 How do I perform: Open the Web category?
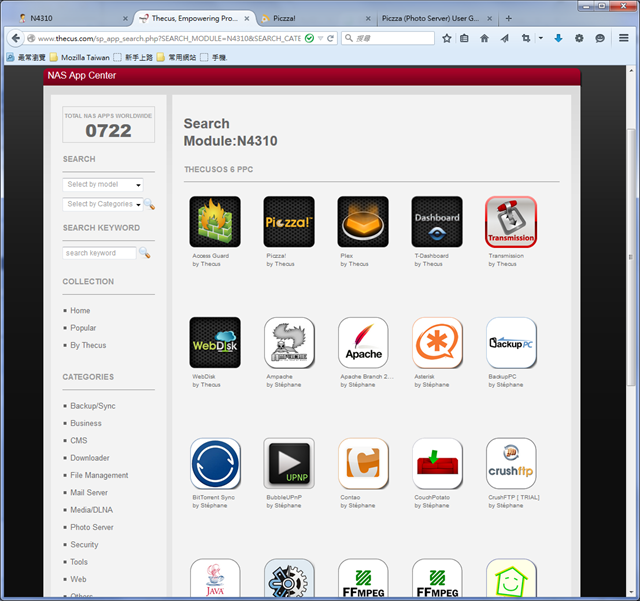coord(78,579)
